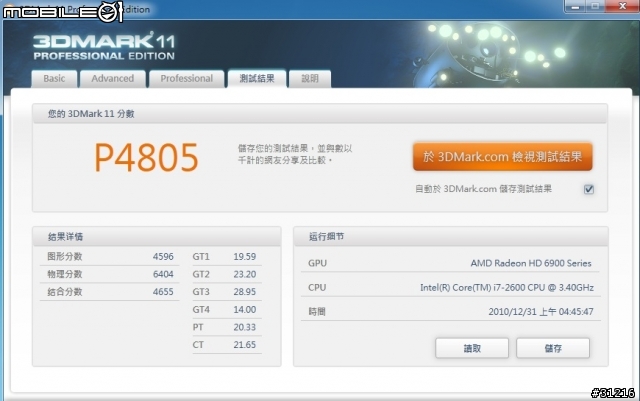Select PT result 20.33

(244, 327)
